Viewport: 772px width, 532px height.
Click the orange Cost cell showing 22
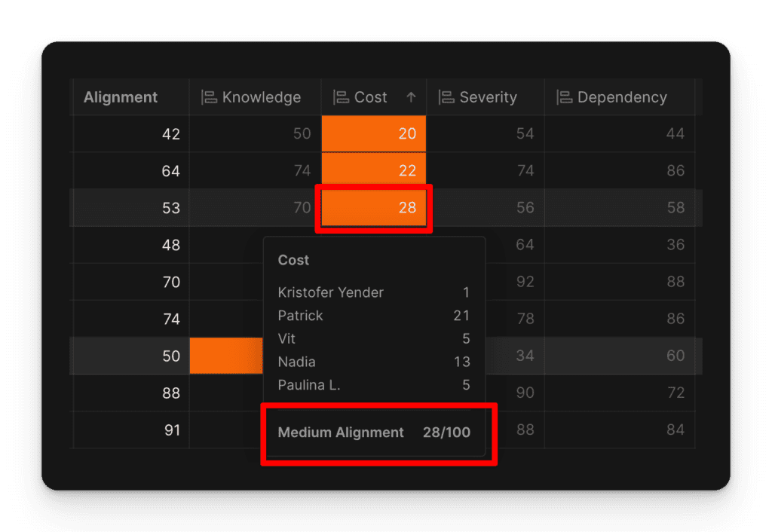coord(374,171)
